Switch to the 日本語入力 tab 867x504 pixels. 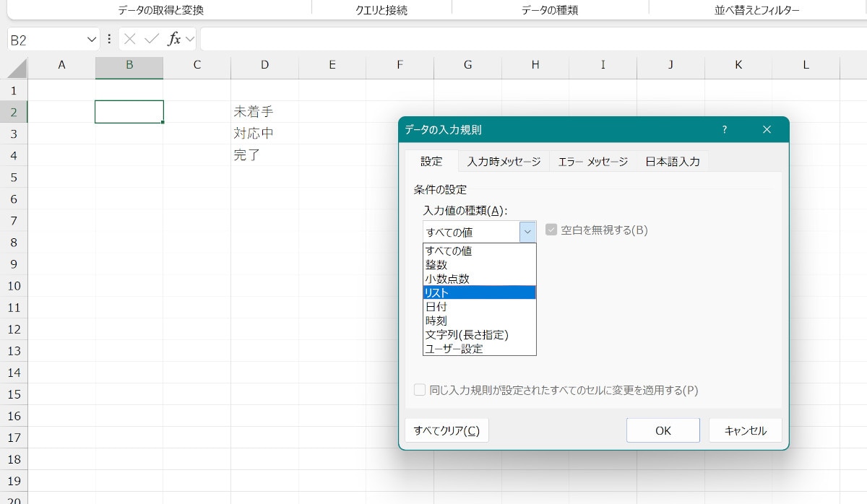(x=672, y=162)
